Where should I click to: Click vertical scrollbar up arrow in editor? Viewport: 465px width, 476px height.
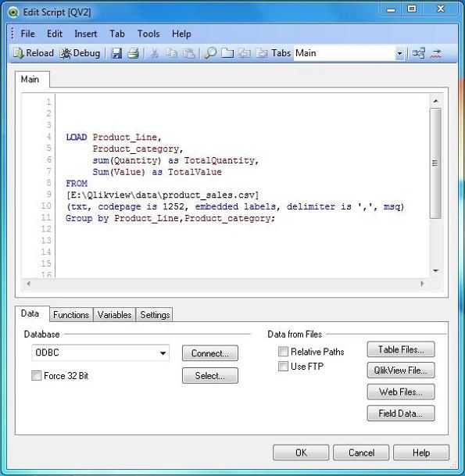tap(436, 101)
